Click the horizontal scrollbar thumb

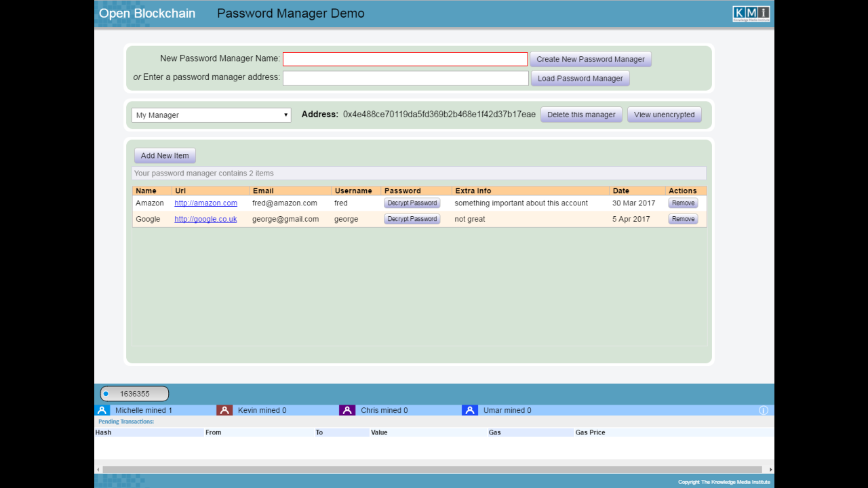(x=432, y=470)
